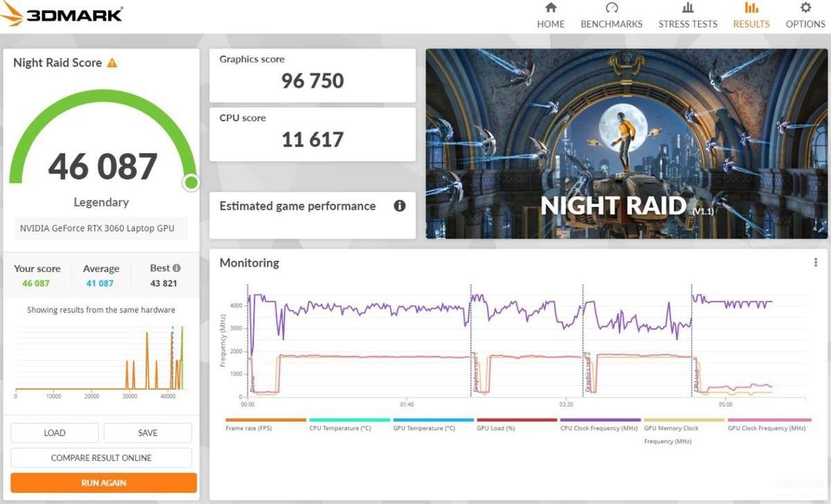This screenshot has height=504, width=831.
Task: Click the info icon beside Best
Action: 177,268
